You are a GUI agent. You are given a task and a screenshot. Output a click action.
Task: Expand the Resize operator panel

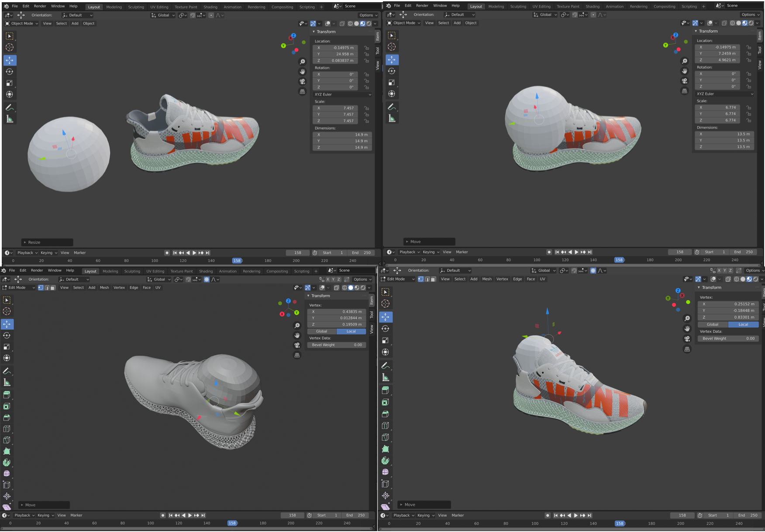point(47,242)
